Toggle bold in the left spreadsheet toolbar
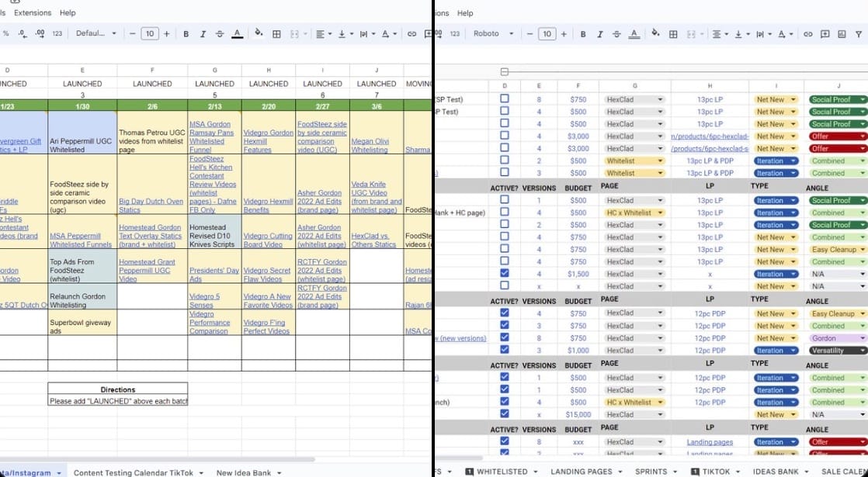Image resolution: width=868 pixels, height=477 pixels. [x=186, y=33]
